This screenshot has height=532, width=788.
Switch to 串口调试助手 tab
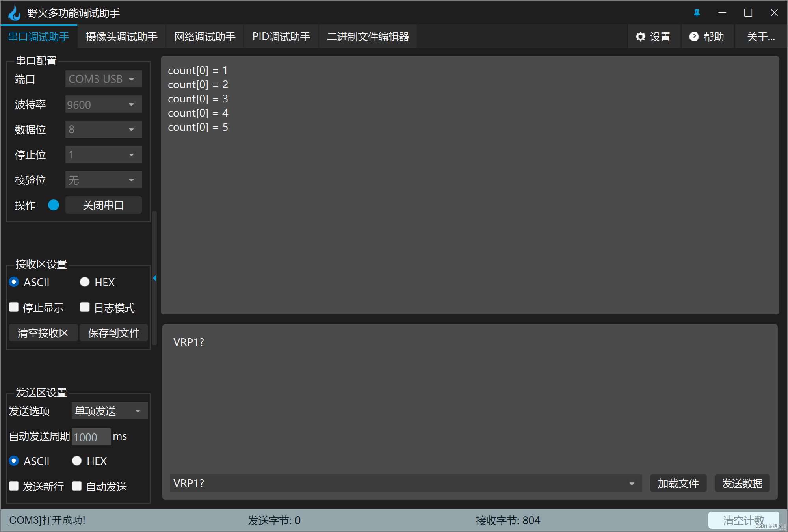pyautogui.click(x=39, y=37)
